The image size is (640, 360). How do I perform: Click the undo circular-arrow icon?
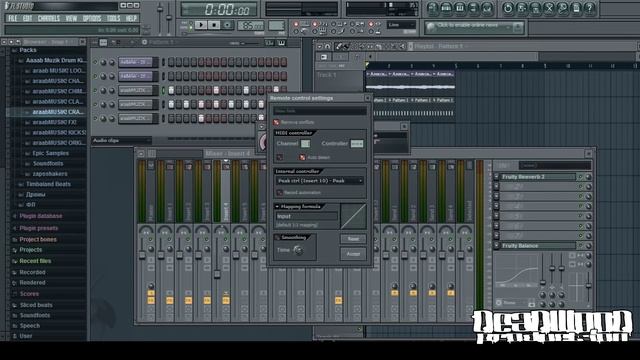(x=508, y=8)
